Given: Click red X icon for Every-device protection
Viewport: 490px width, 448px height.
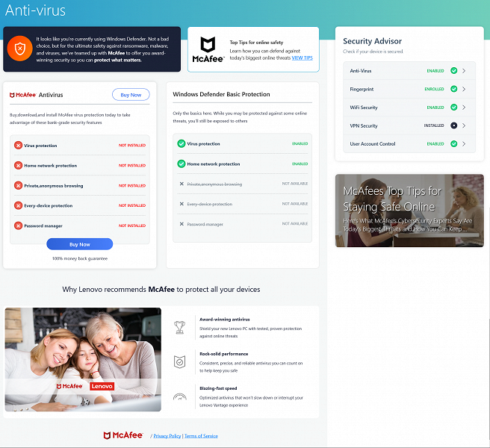Looking at the screenshot, I should pos(18,205).
